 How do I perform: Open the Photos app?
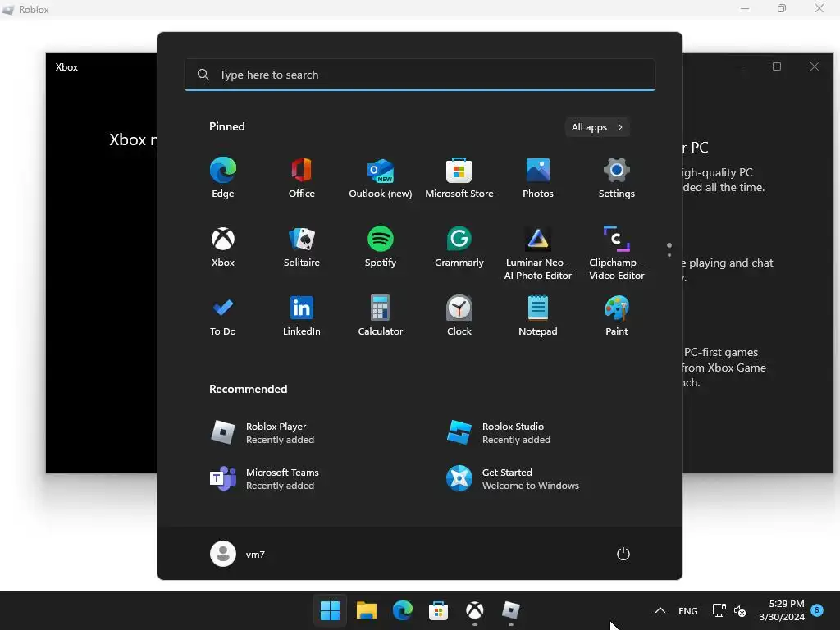click(538, 178)
